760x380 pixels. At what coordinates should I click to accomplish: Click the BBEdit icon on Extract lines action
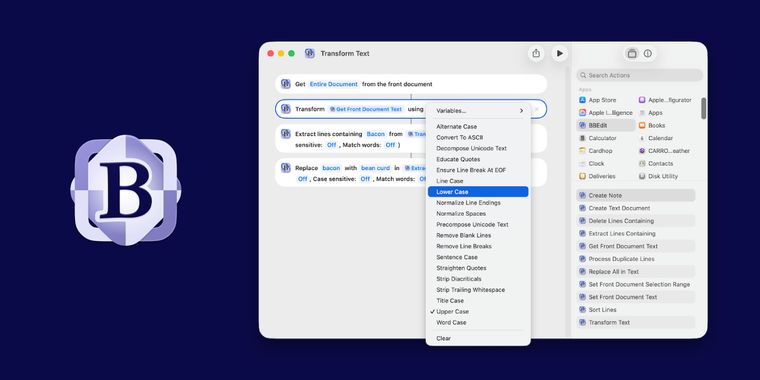[x=285, y=134]
